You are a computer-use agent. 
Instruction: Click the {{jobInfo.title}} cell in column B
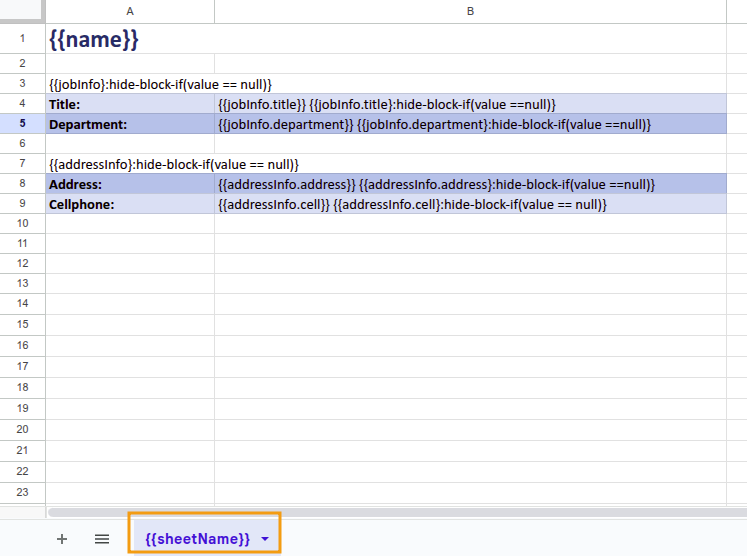tap(470, 104)
